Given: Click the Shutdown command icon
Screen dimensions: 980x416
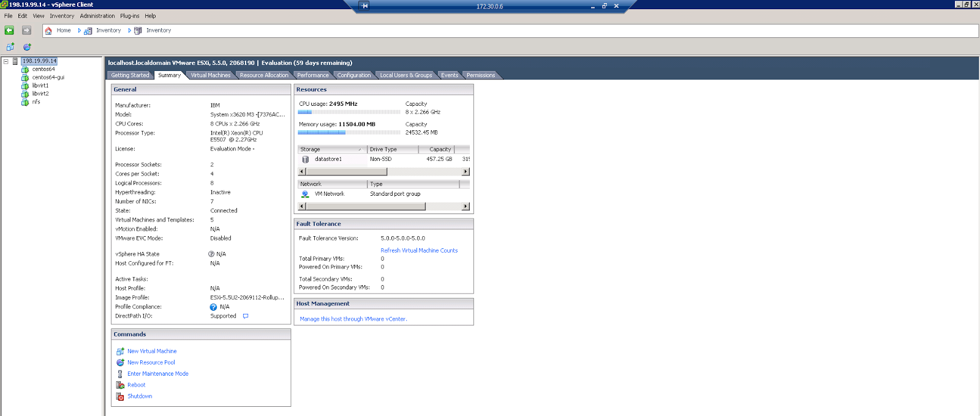Looking at the screenshot, I should pos(120,396).
